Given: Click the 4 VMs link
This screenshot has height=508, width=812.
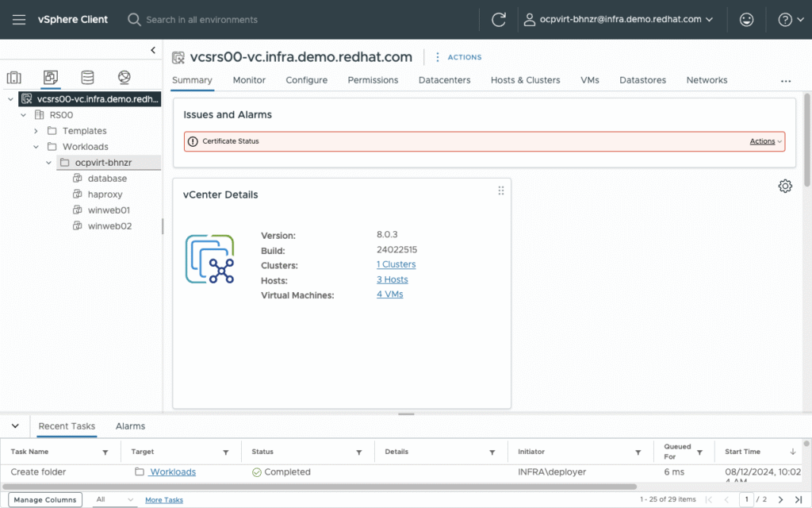Looking at the screenshot, I should 389,294.
